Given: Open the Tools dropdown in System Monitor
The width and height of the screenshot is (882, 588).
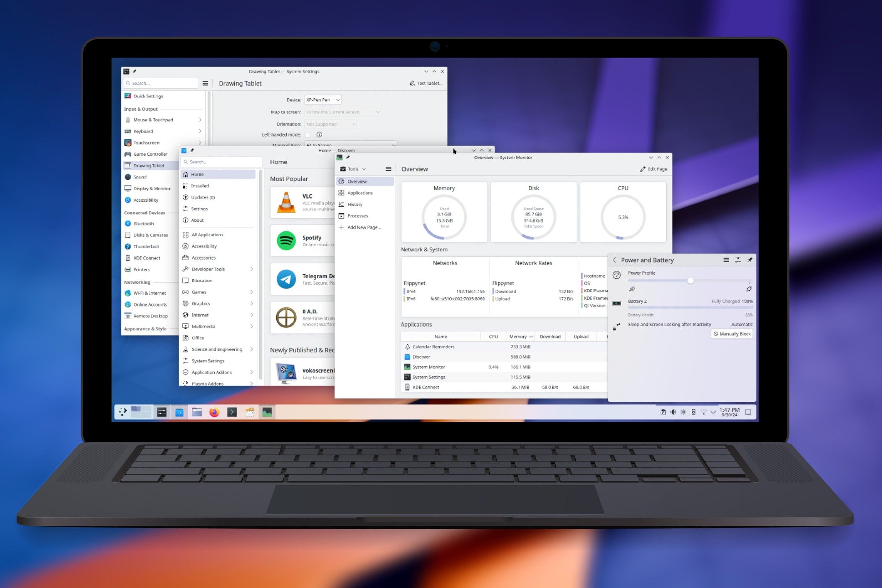Looking at the screenshot, I should [353, 169].
